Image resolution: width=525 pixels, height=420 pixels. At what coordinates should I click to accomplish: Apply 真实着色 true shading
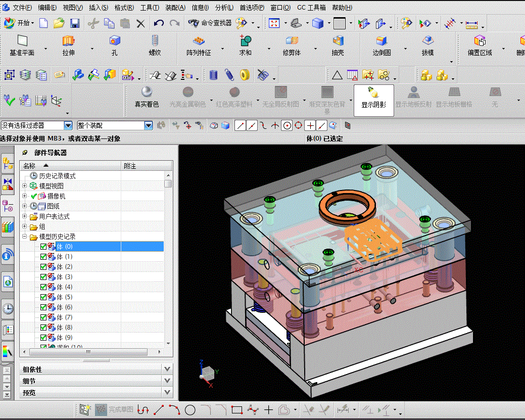(x=147, y=97)
